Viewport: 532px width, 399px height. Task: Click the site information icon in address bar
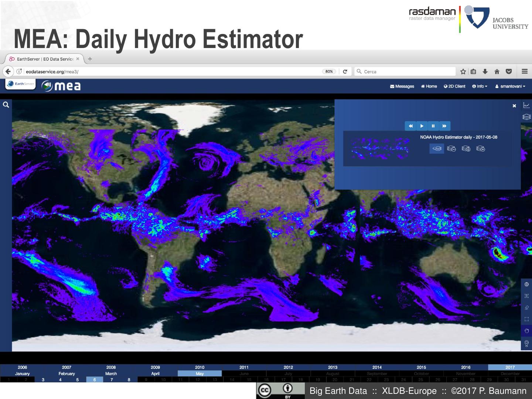19,71
